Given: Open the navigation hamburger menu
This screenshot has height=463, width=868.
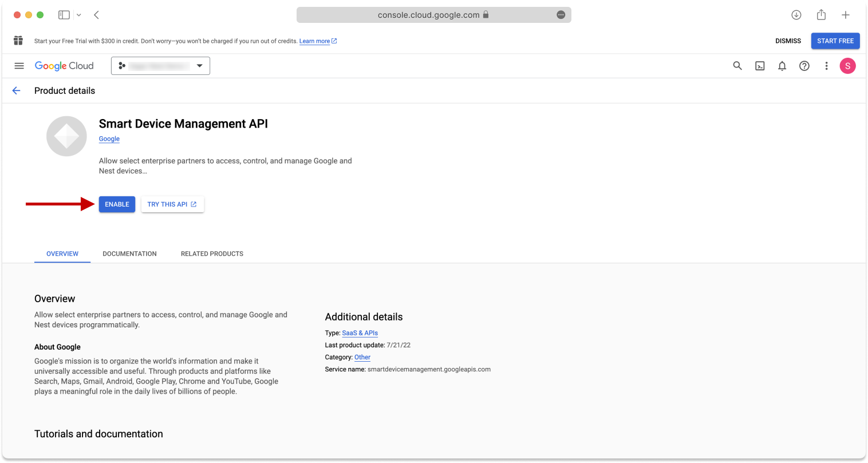Looking at the screenshot, I should (19, 65).
